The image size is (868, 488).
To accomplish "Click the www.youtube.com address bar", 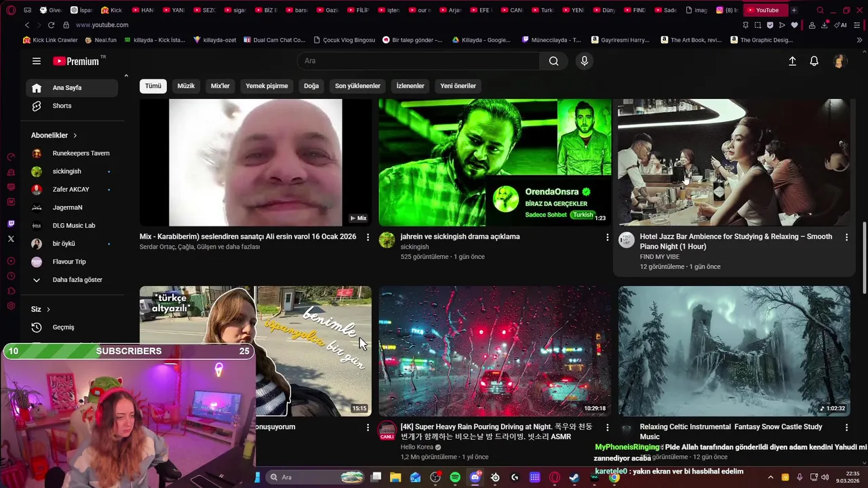I will tap(102, 25).
